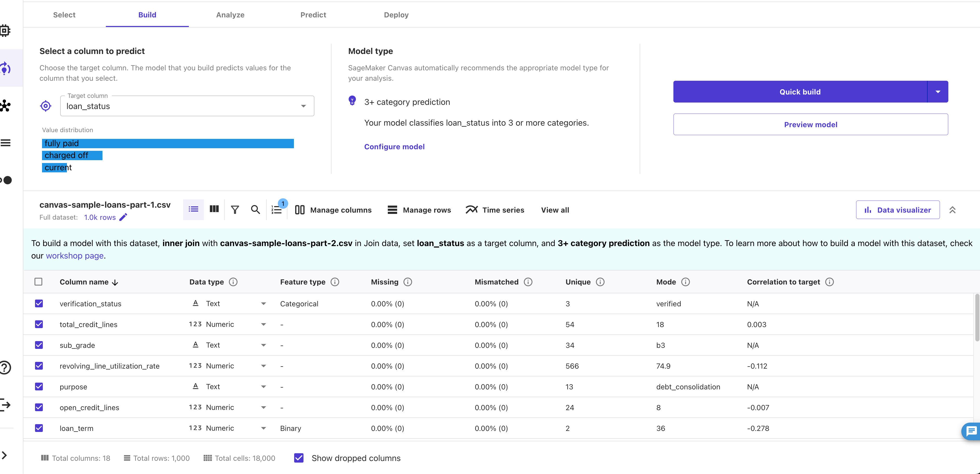Viewport: 980px width, 474px height.
Task: Select the list view icon
Action: 193,209
